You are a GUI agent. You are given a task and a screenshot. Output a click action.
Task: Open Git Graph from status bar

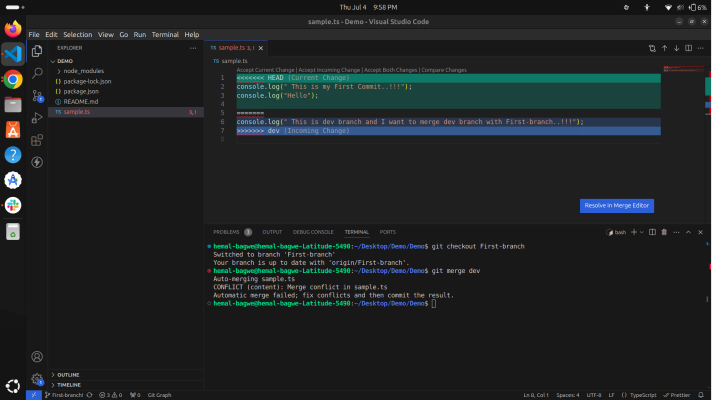[x=159, y=395]
